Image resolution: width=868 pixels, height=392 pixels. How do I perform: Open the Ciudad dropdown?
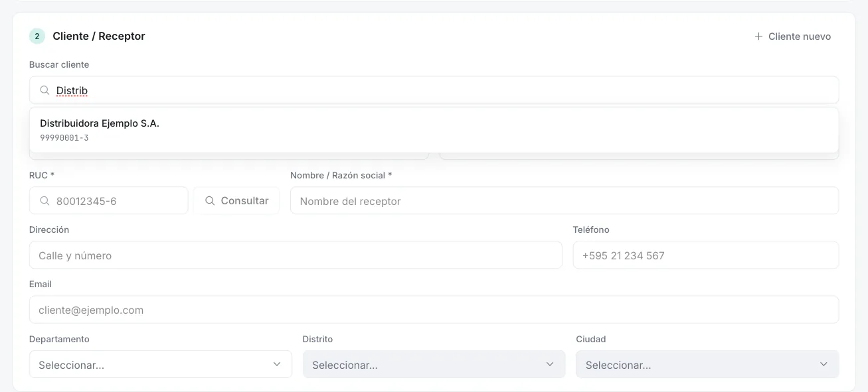[x=707, y=364]
